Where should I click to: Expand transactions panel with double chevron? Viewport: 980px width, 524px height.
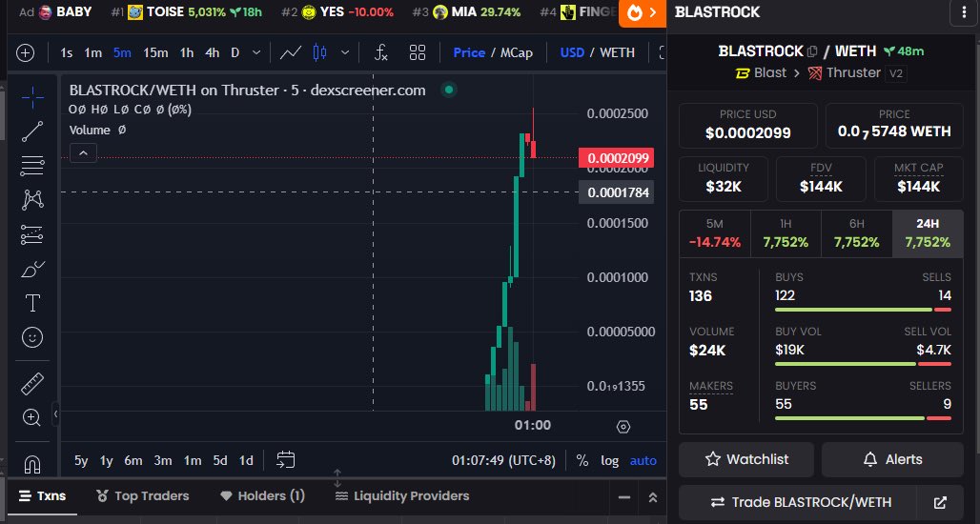(x=652, y=497)
